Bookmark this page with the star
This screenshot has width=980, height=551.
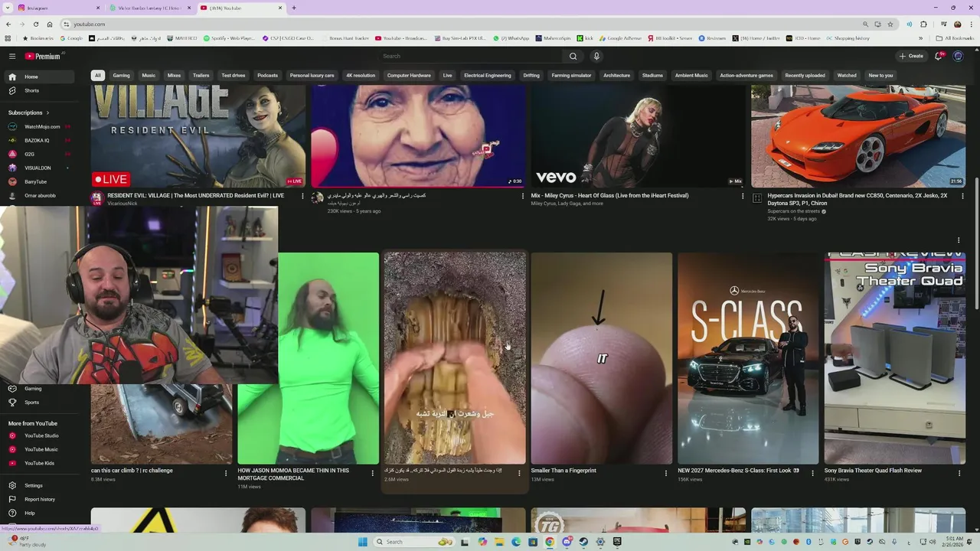[x=890, y=24]
